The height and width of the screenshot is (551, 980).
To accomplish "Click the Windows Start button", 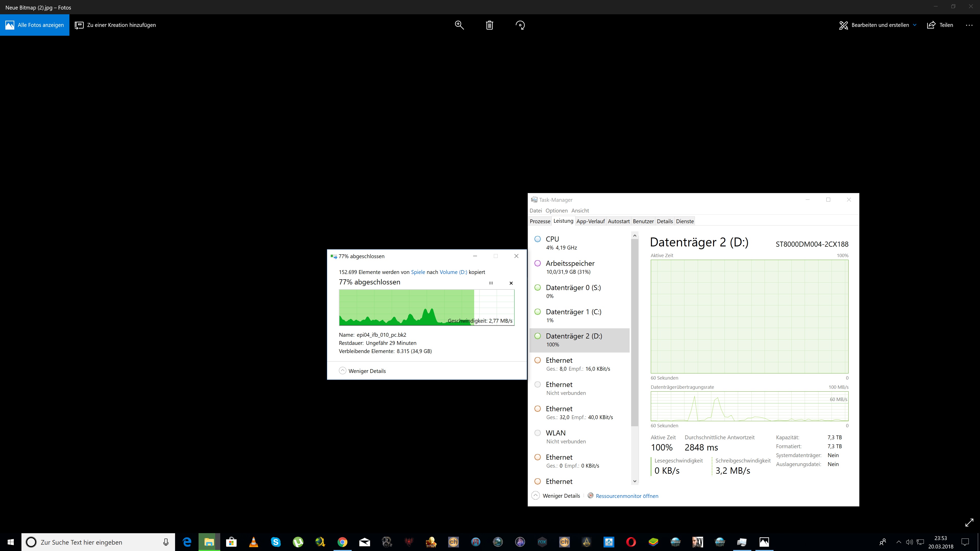I will tap(11, 542).
